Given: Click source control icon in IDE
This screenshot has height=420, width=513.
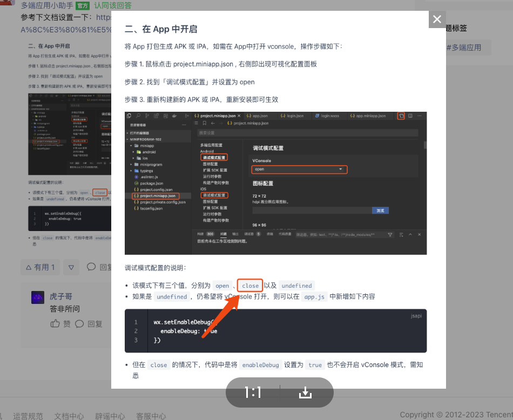Looking at the screenshot, I should coord(147,116).
